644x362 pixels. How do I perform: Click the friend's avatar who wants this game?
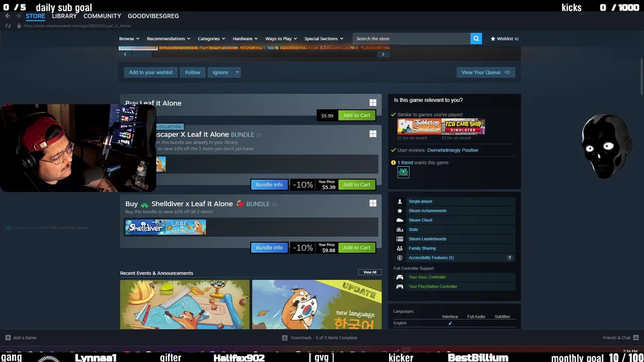pos(404,172)
